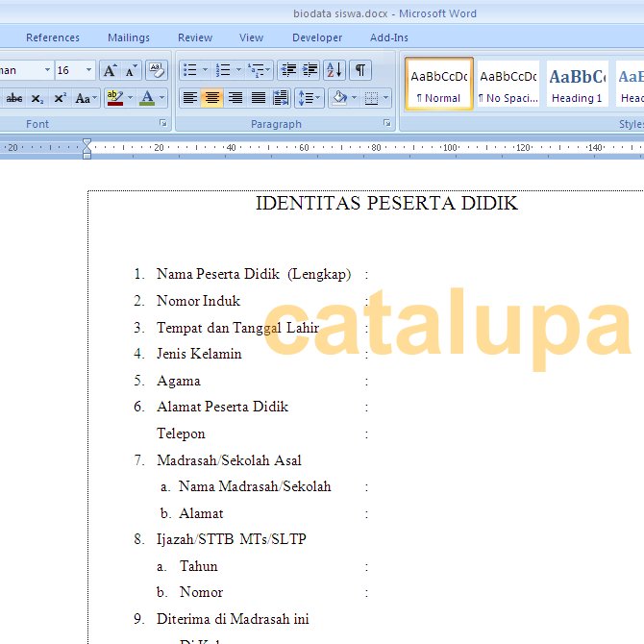Click the Grow Font button
This screenshot has height=644, width=644.
(x=111, y=70)
